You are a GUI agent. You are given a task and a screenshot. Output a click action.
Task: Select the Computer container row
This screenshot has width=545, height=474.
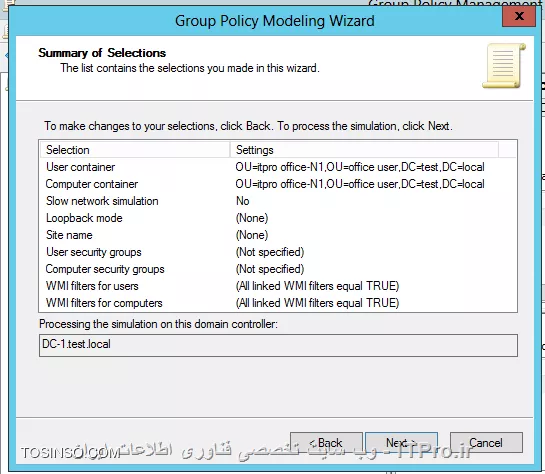278,184
